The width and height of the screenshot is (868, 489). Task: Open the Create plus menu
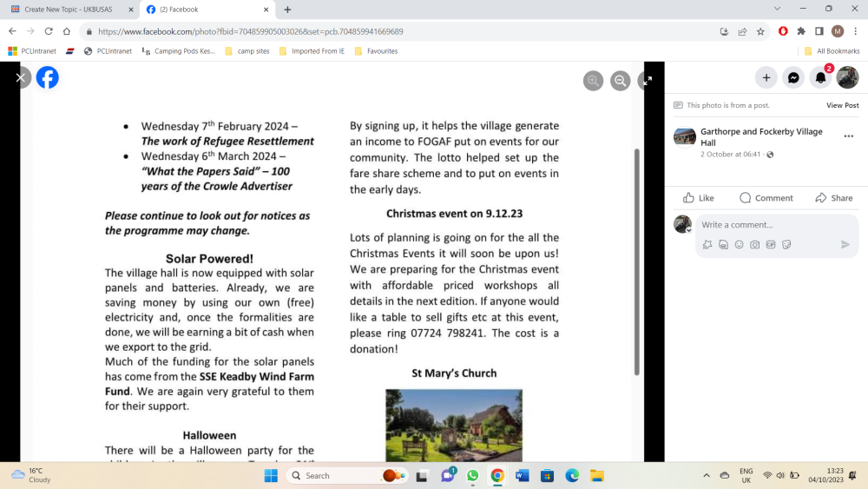pyautogui.click(x=766, y=78)
